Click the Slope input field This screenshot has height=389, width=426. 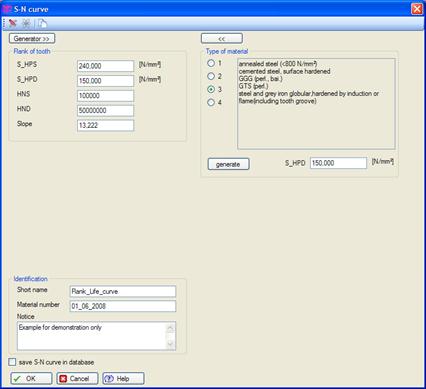(x=105, y=125)
